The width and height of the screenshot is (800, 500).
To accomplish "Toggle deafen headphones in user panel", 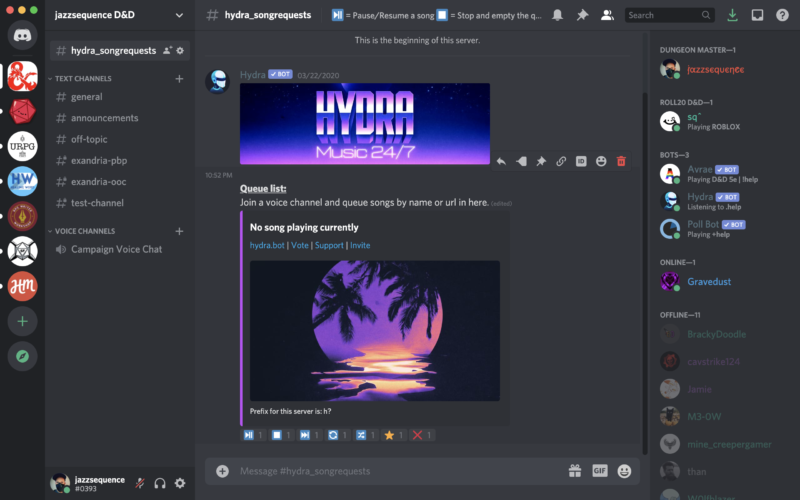I will click(x=160, y=483).
